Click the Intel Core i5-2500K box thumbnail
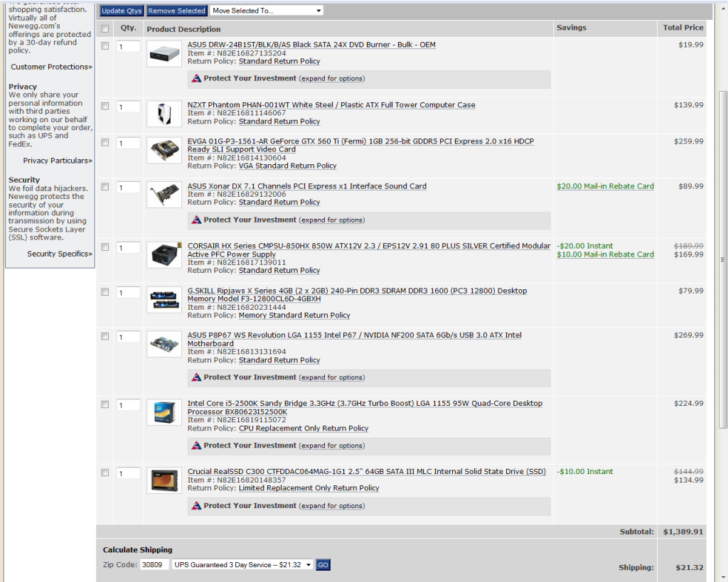728x582 pixels. pyautogui.click(x=164, y=412)
